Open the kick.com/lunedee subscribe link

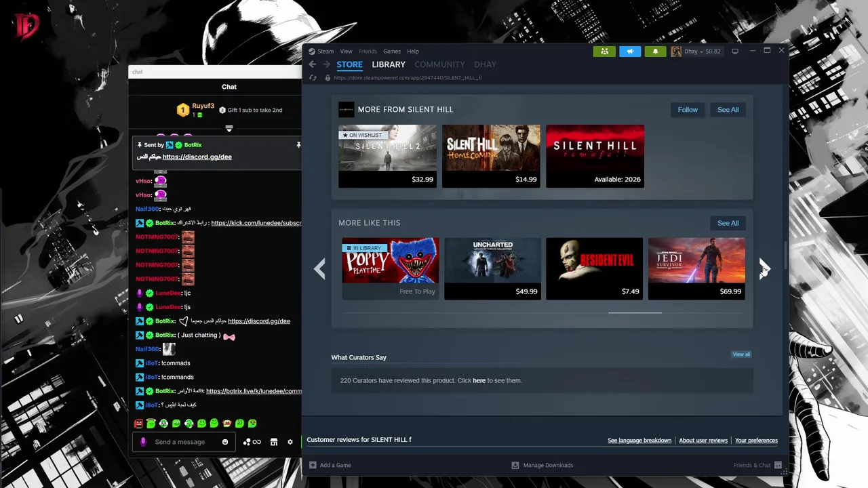(x=256, y=223)
